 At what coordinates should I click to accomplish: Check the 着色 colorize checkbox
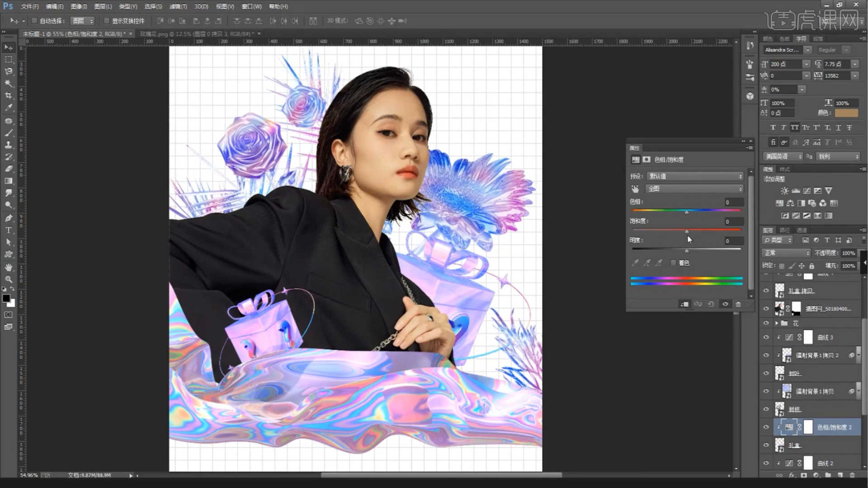(673, 263)
